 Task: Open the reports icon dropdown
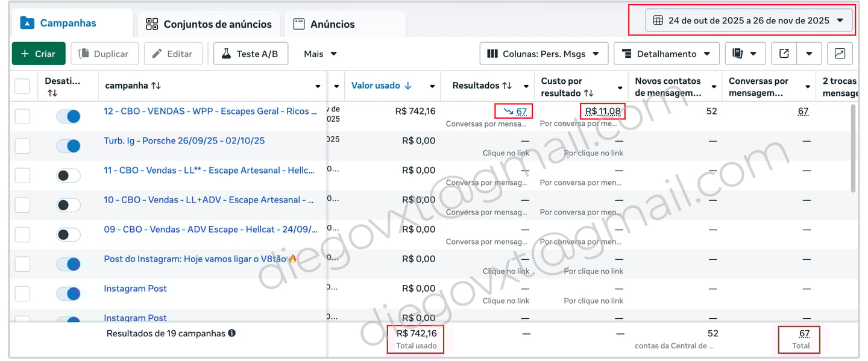(745, 54)
